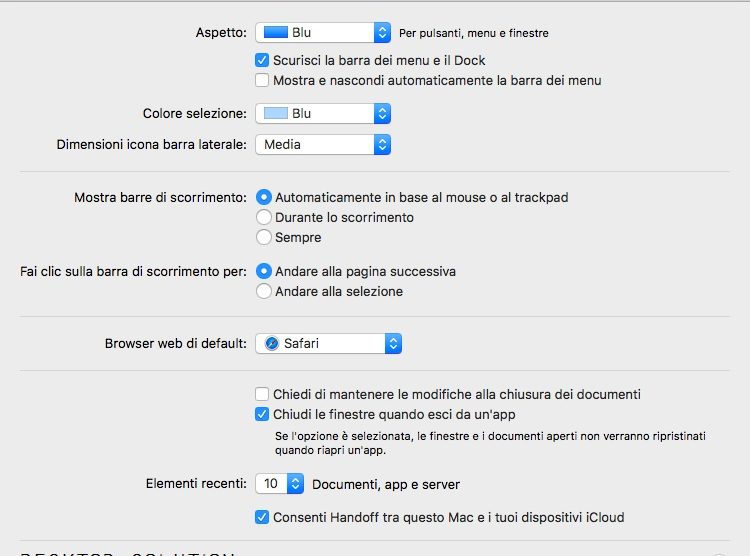Uncheck Chiudi le finestre quando esci da un'app
Screen dimensions: 750x556
[x=262, y=414]
